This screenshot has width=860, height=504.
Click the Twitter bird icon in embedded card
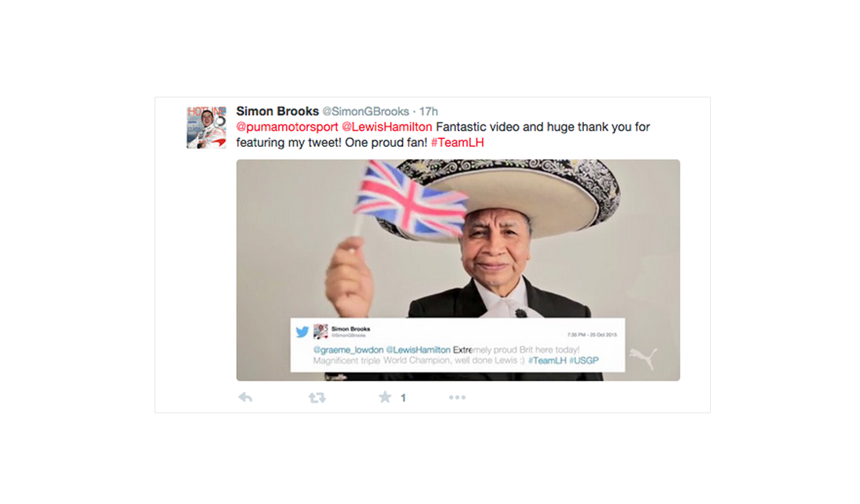click(302, 331)
